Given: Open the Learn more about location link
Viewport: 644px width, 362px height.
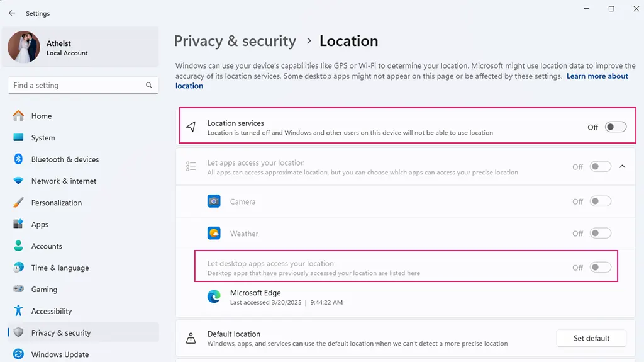Looking at the screenshot, I should [x=597, y=76].
